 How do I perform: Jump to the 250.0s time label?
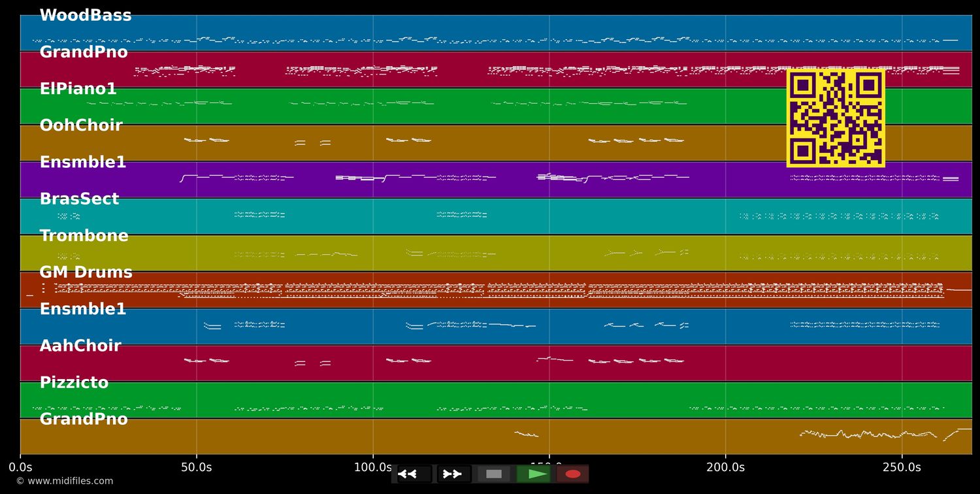902,467
